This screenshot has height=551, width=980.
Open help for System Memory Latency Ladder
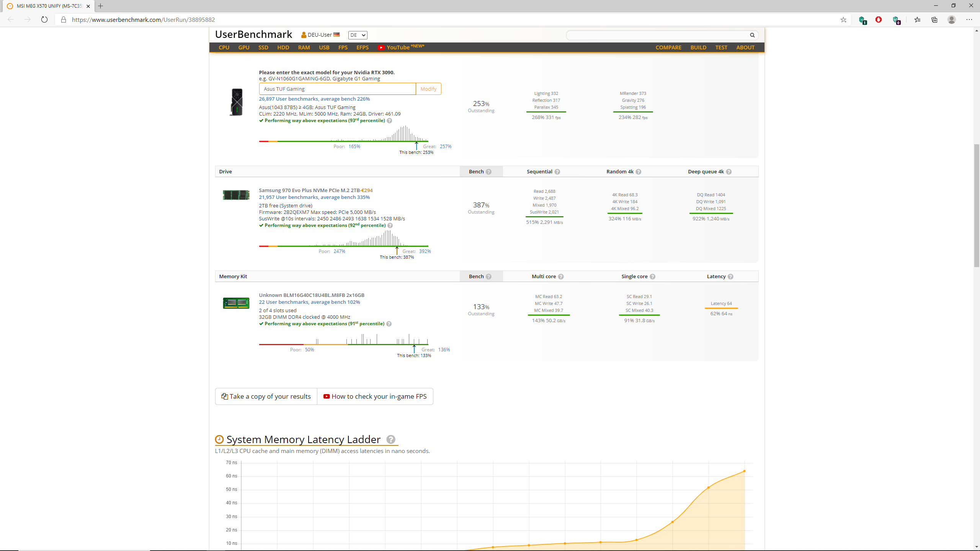390,439
